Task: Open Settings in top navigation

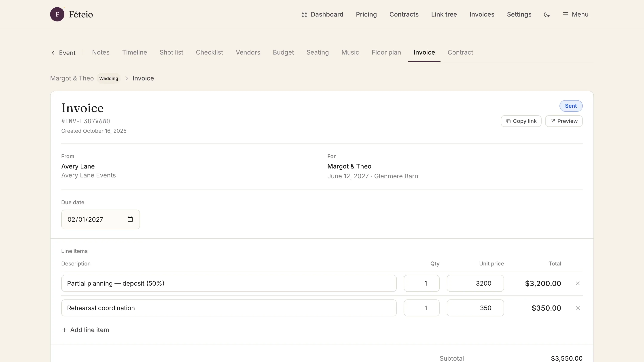Action: click(x=519, y=15)
